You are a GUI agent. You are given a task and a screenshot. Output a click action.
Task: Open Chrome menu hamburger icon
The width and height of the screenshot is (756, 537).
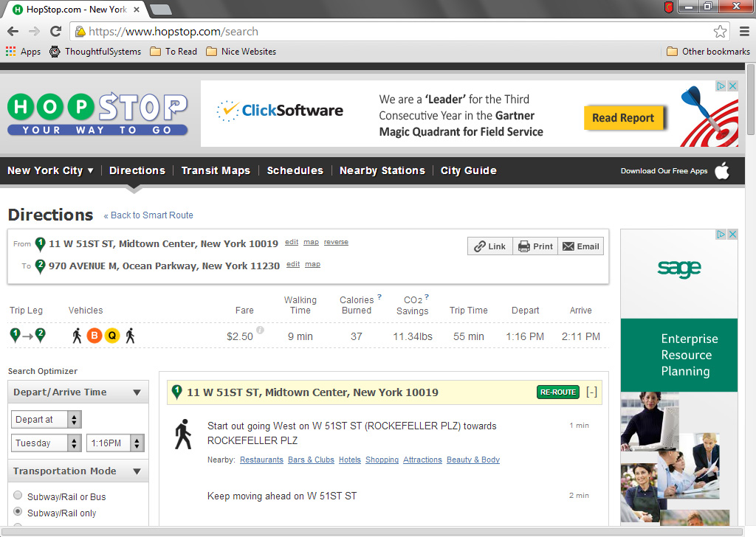click(x=744, y=32)
